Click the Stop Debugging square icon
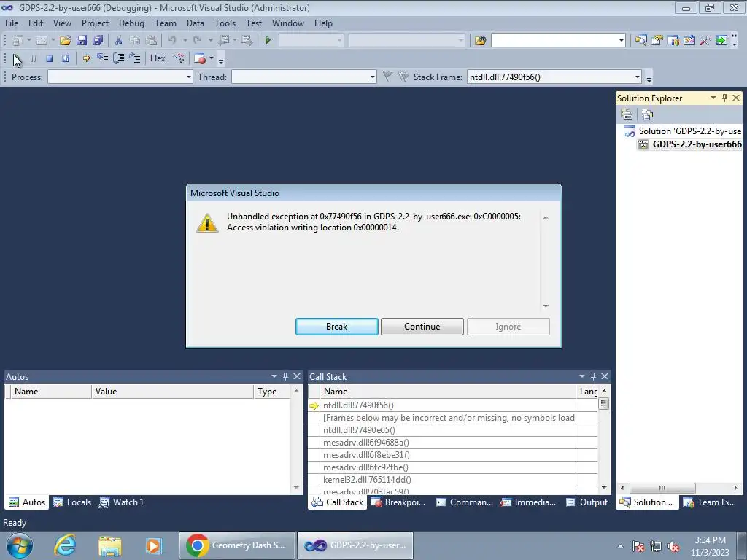 (49, 58)
